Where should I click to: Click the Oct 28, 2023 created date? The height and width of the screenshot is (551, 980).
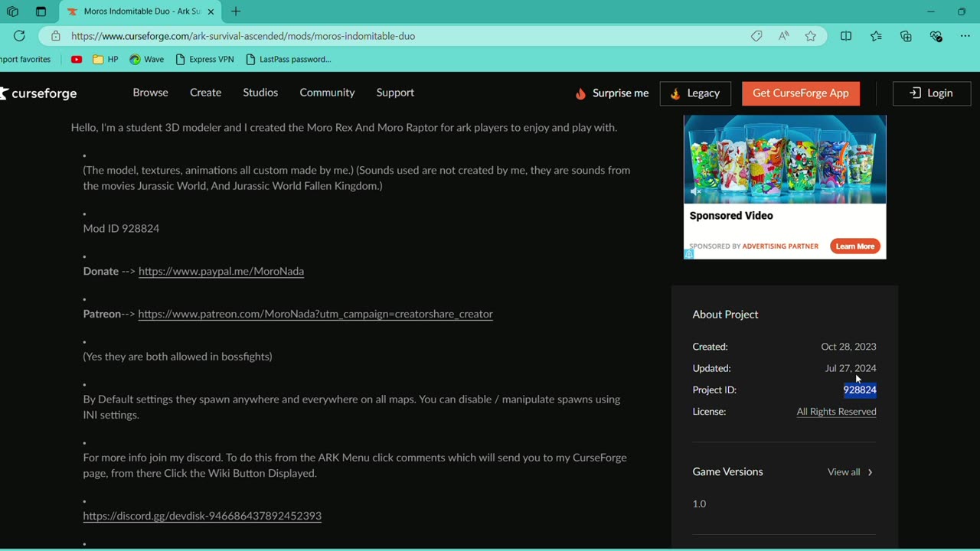click(848, 347)
